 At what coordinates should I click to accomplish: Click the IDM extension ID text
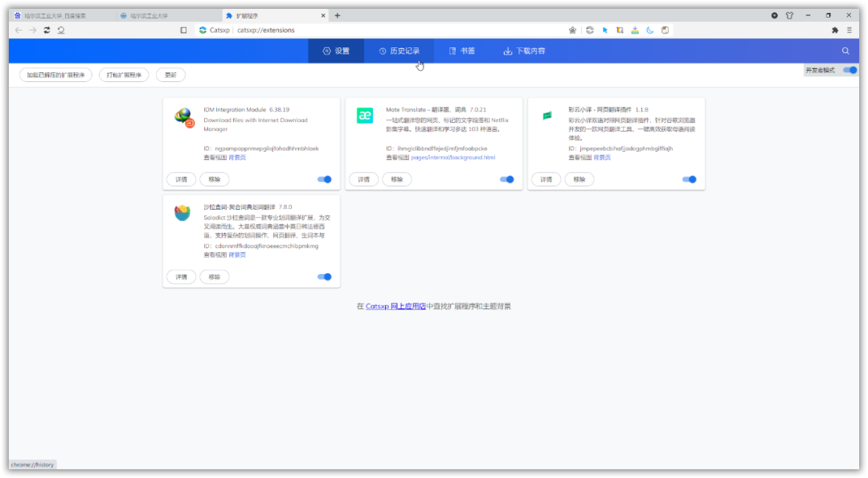(261, 149)
